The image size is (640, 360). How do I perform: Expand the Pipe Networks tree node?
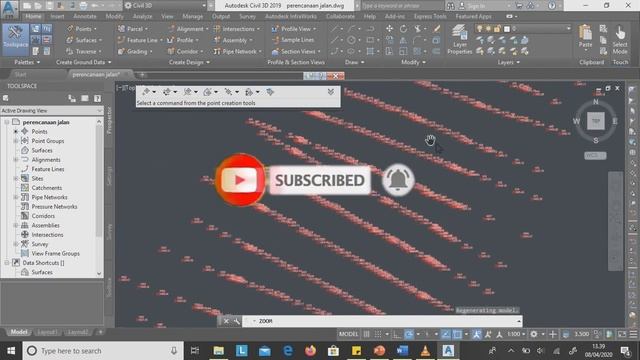tap(16, 197)
